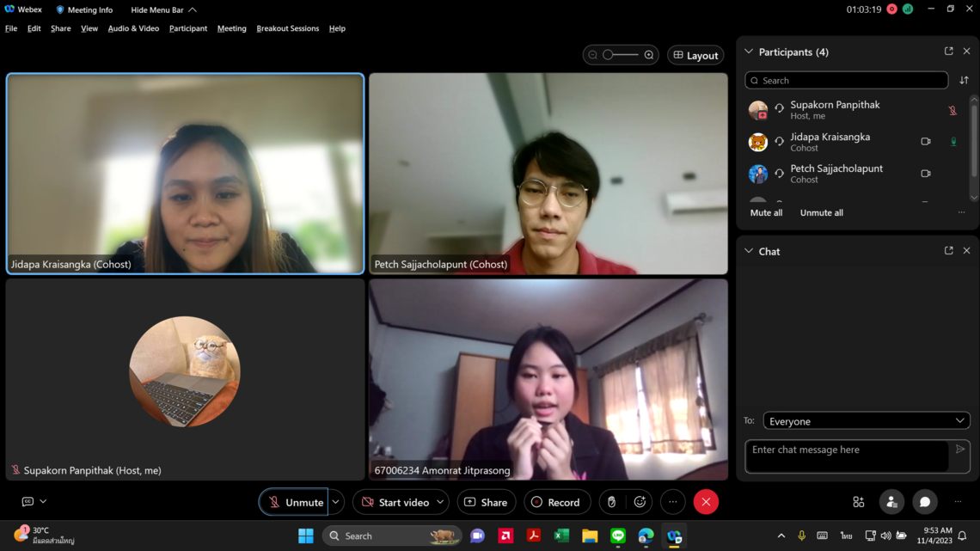This screenshot has width=980, height=551.
Task: Open the chat recipient Everyone dropdown
Action: [x=866, y=421]
